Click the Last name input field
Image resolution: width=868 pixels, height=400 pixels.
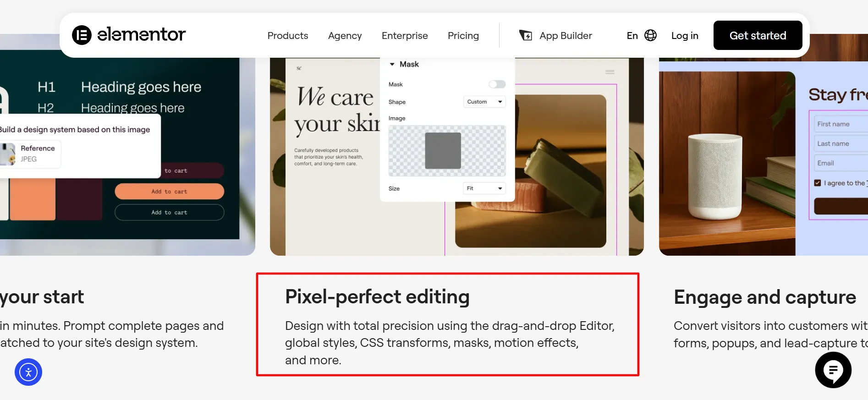pos(841,143)
